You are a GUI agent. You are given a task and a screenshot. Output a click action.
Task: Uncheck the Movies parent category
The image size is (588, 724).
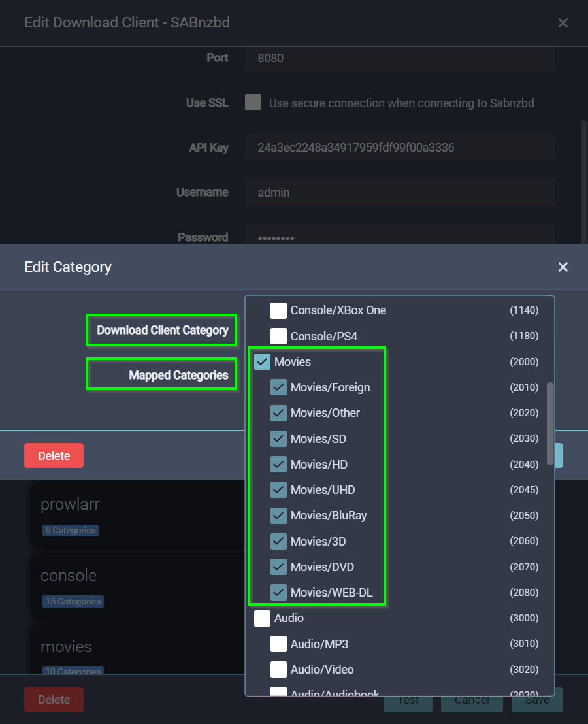(x=263, y=362)
